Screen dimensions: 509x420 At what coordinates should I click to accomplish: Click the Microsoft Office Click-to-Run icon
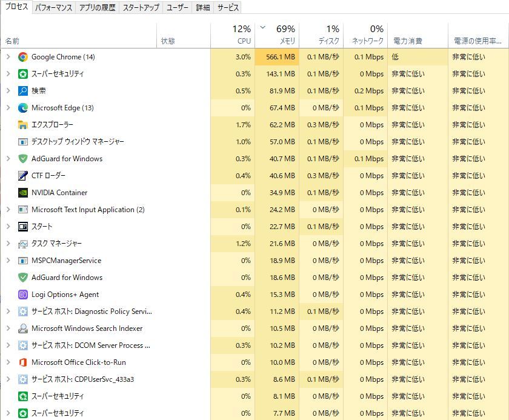tap(23, 362)
